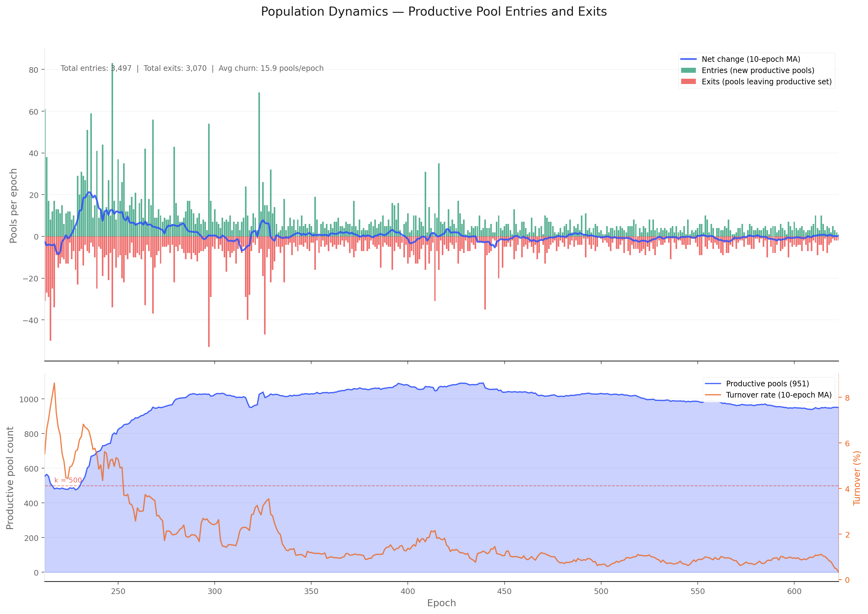Click the green swatch beside 'Entries' in legend
The image size is (868, 614).
(x=688, y=70)
